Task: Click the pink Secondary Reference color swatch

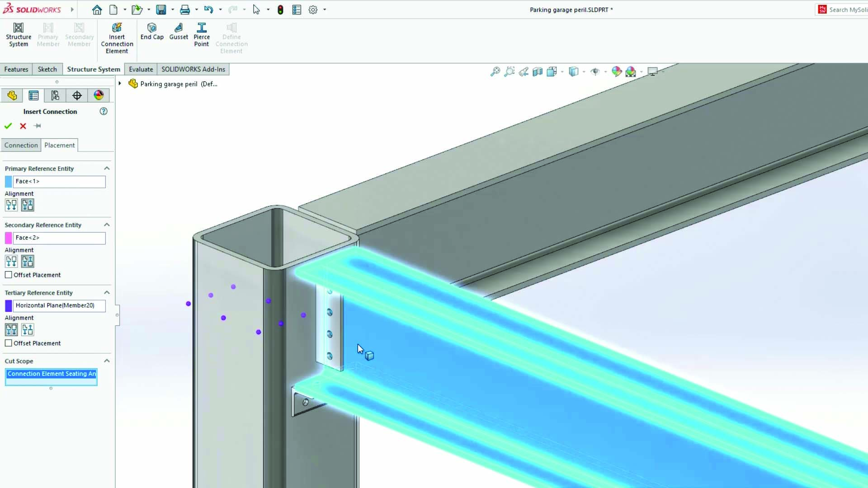Action: [9, 238]
